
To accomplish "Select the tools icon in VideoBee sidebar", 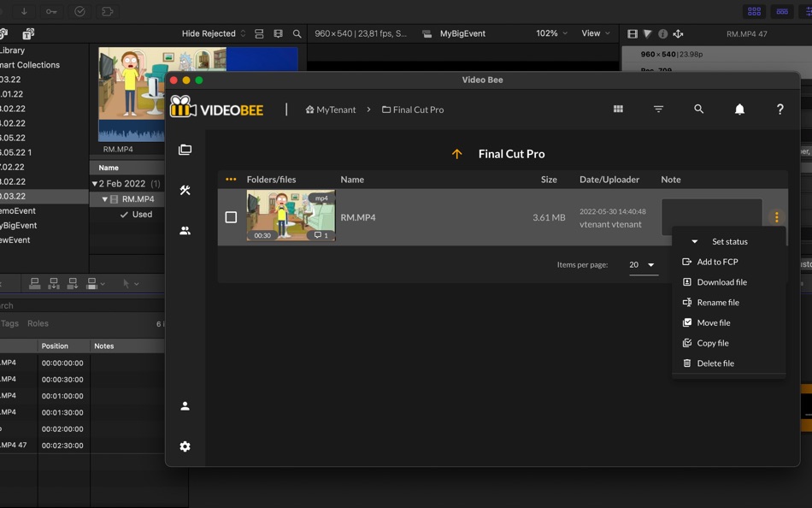I will click(185, 191).
